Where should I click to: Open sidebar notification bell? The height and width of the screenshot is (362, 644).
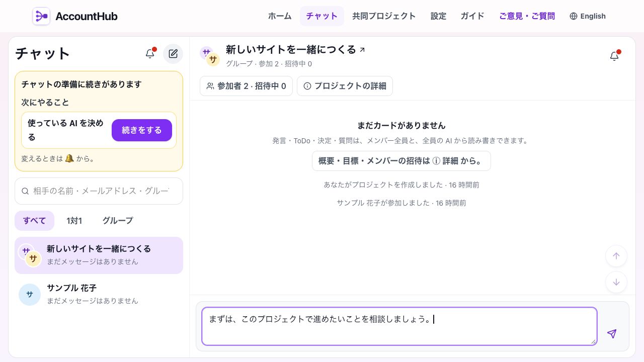tap(150, 54)
